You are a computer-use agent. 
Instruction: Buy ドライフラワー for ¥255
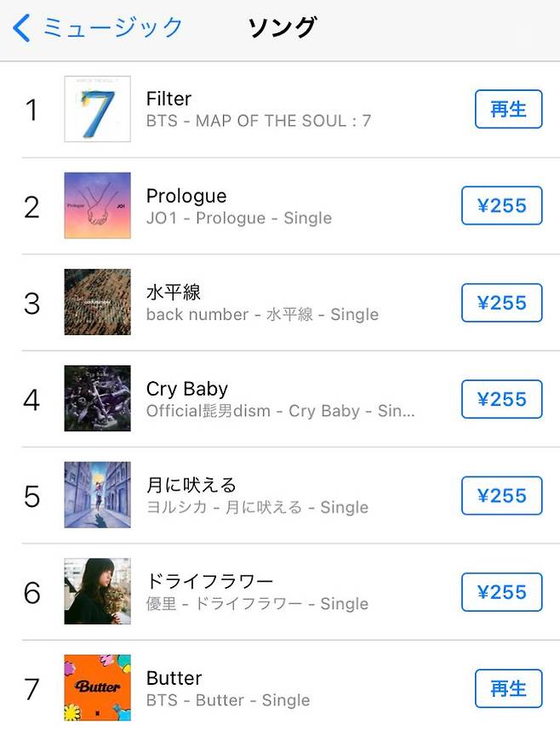[501, 592]
